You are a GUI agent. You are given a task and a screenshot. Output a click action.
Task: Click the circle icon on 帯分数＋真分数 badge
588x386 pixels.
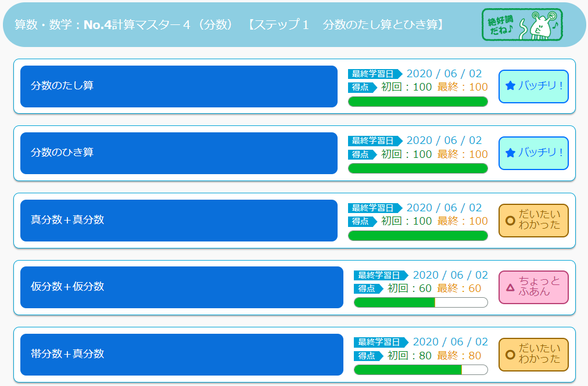510,355
